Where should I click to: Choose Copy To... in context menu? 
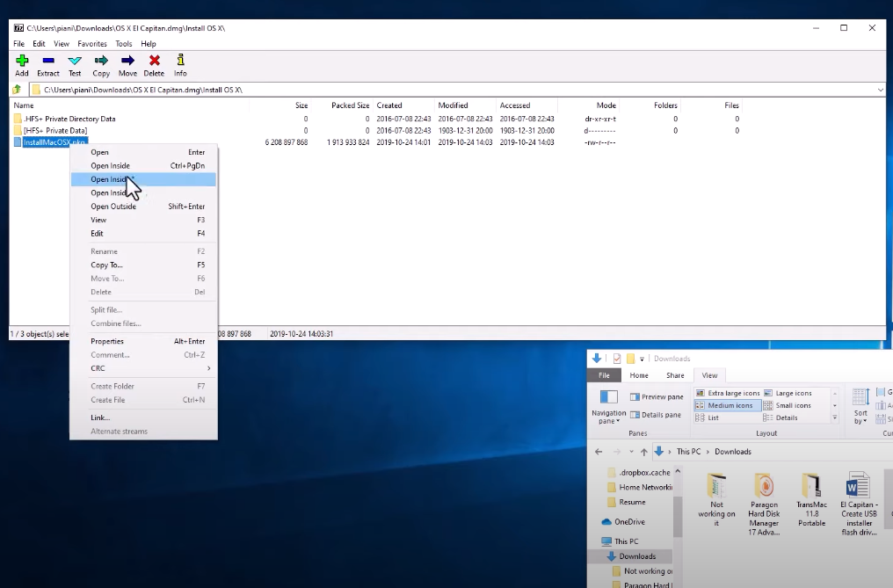(143, 265)
